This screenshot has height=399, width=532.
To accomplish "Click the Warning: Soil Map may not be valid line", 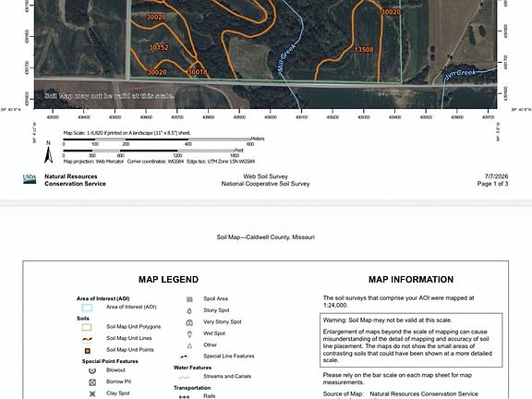I will [387, 320].
